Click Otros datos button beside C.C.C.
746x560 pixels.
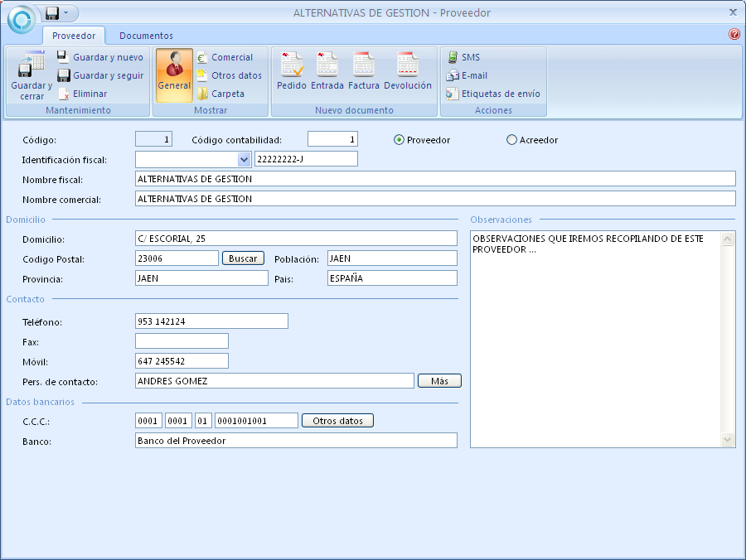(337, 421)
